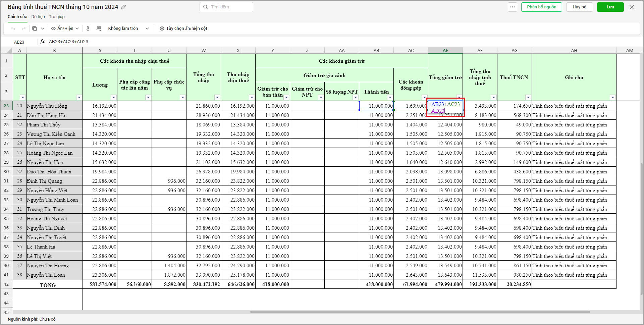Open the filter dropdown on Lương column

tap(114, 98)
